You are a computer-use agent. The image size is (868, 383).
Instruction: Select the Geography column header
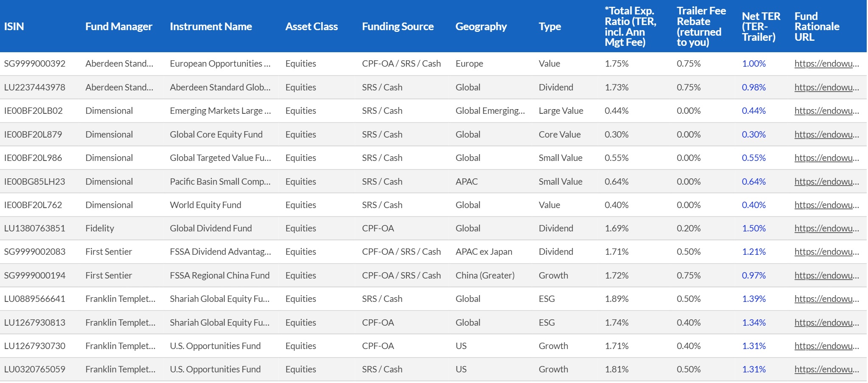tap(481, 26)
